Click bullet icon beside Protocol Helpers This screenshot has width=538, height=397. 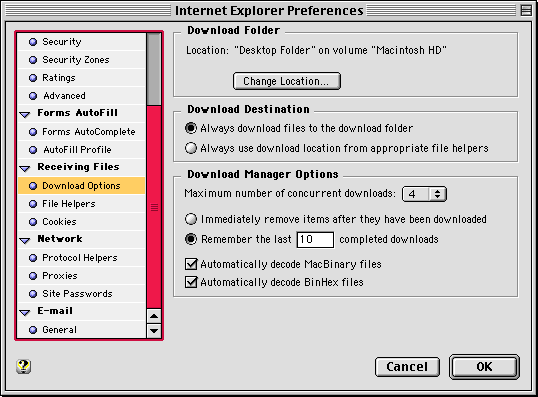pos(33,258)
